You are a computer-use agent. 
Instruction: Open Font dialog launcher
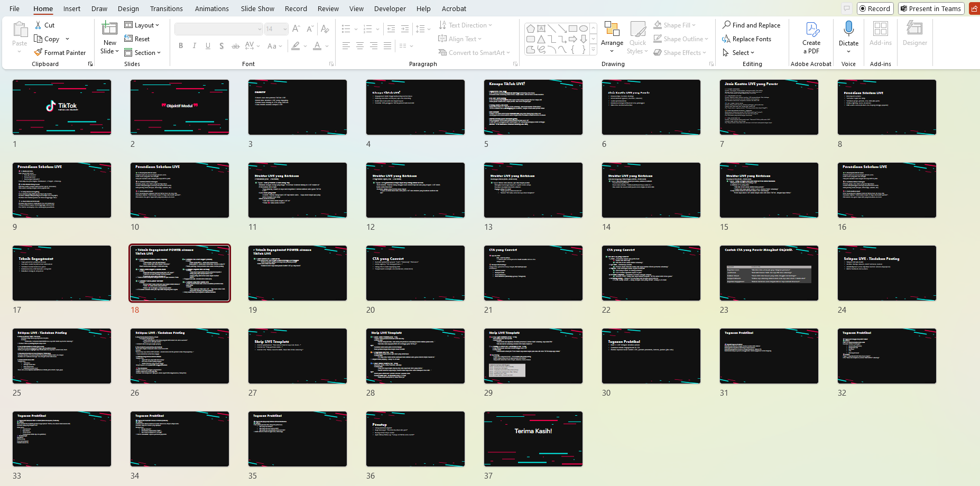click(x=331, y=64)
